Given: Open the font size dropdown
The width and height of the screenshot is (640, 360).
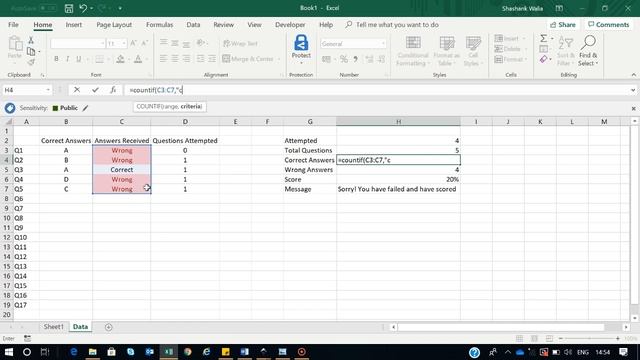Looking at the screenshot, I should 124,43.
